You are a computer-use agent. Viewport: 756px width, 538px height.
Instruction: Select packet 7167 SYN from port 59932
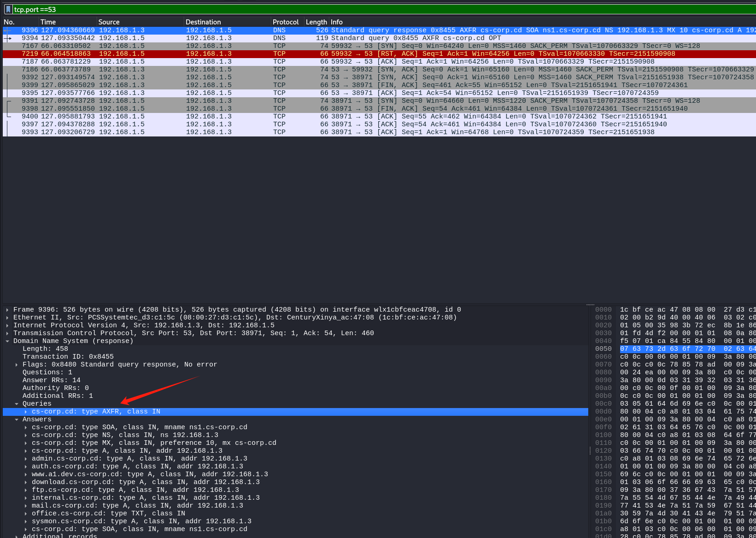click(379, 46)
